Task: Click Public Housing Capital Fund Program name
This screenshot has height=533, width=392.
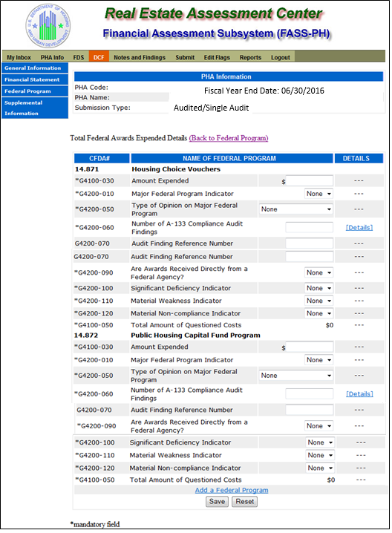Action: click(x=195, y=336)
